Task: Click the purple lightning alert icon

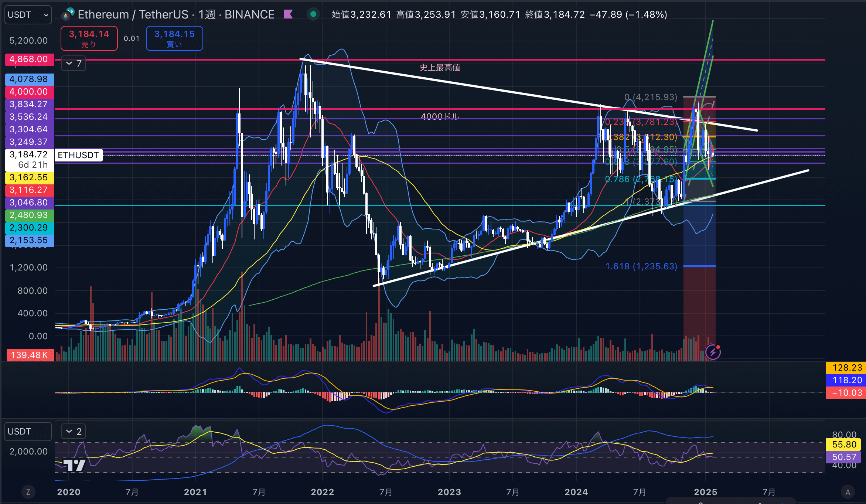Action: click(713, 352)
